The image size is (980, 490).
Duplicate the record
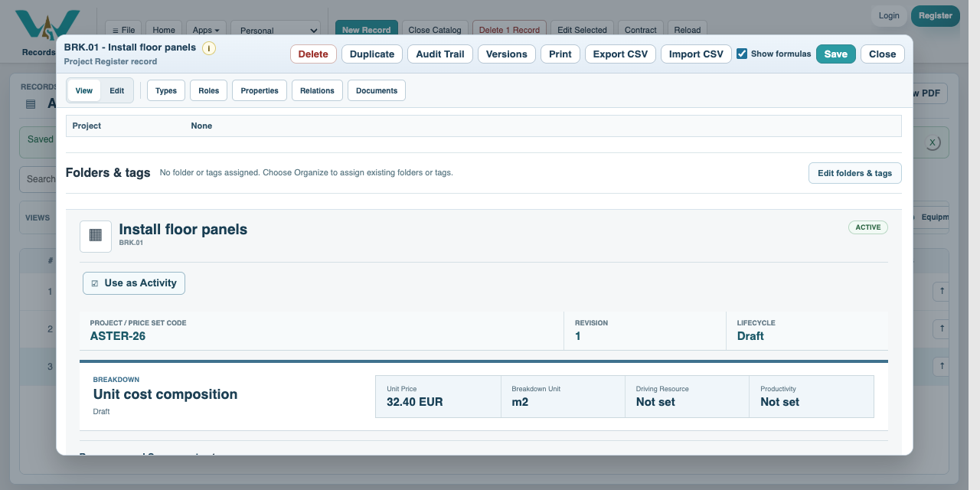[372, 54]
